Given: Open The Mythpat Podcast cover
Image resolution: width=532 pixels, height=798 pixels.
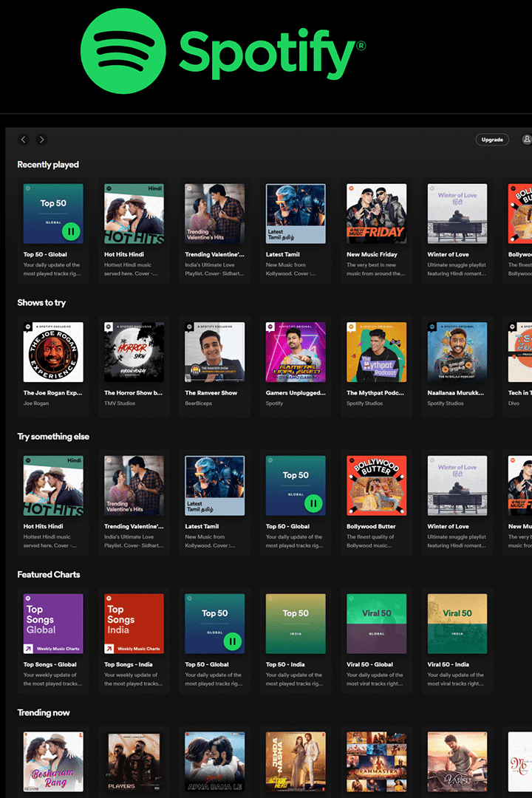Looking at the screenshot, I should [376, 352].
